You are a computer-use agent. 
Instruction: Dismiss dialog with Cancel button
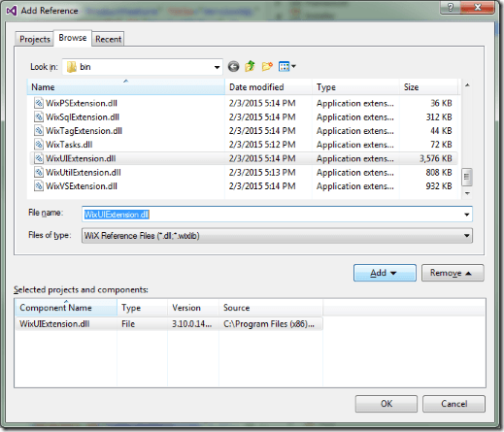pyautogui.click(x=454, y=404)
